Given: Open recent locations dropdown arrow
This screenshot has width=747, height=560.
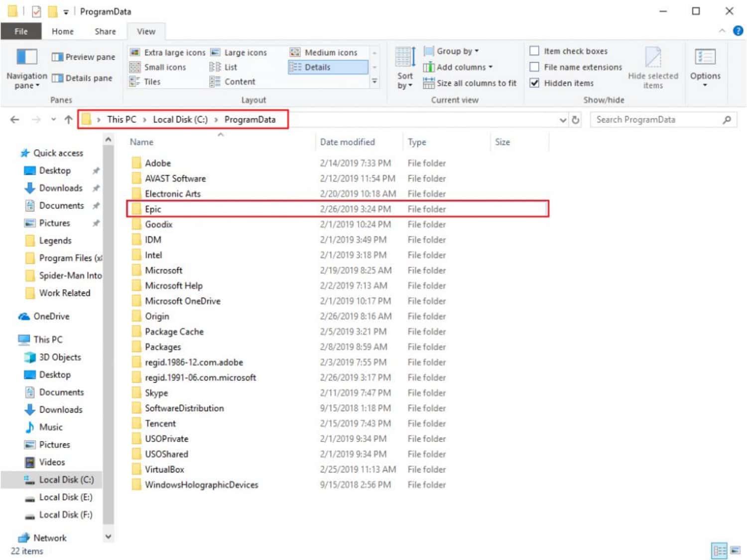Looking at the screenshot, I should 53,119.
